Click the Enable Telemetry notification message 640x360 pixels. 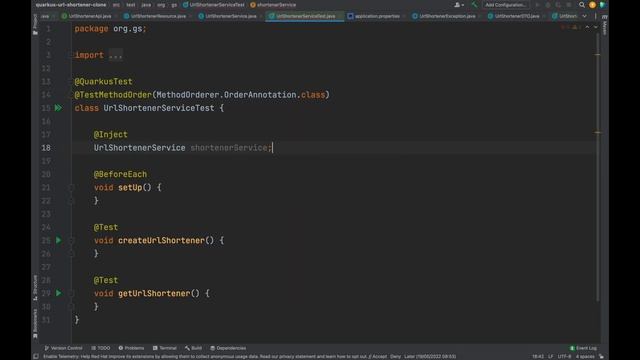tap(249, 356)
